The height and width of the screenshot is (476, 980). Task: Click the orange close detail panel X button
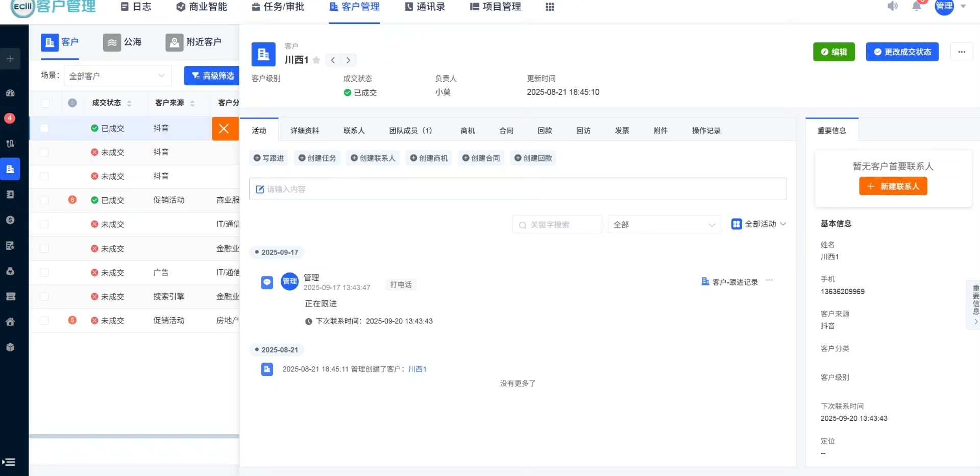point(224,129)
